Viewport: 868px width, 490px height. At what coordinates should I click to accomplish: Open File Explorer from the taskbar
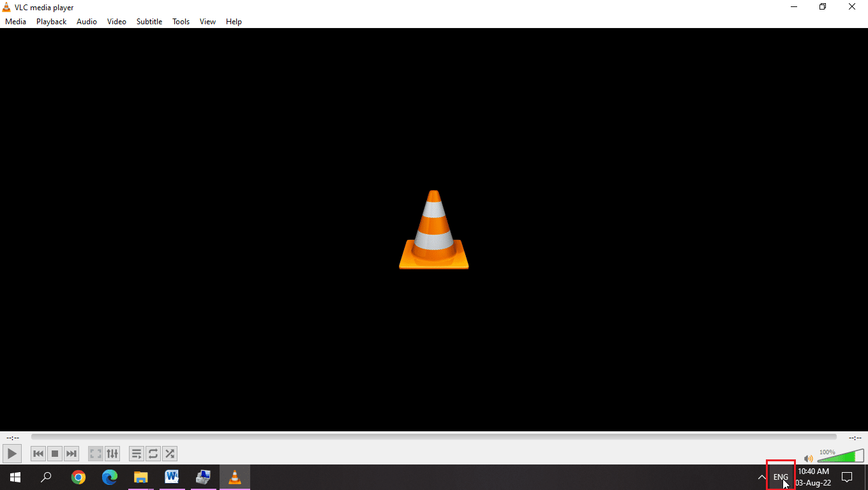pos(141,477)
